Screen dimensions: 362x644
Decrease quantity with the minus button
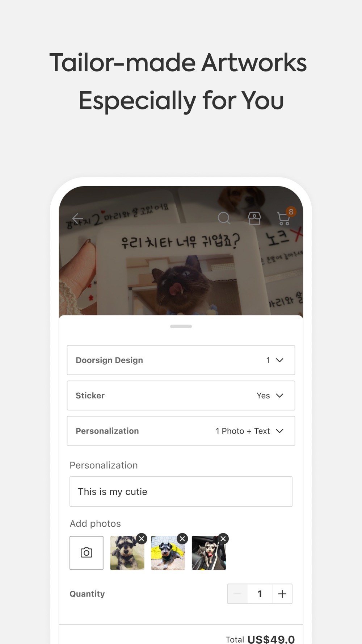[237, 594]
